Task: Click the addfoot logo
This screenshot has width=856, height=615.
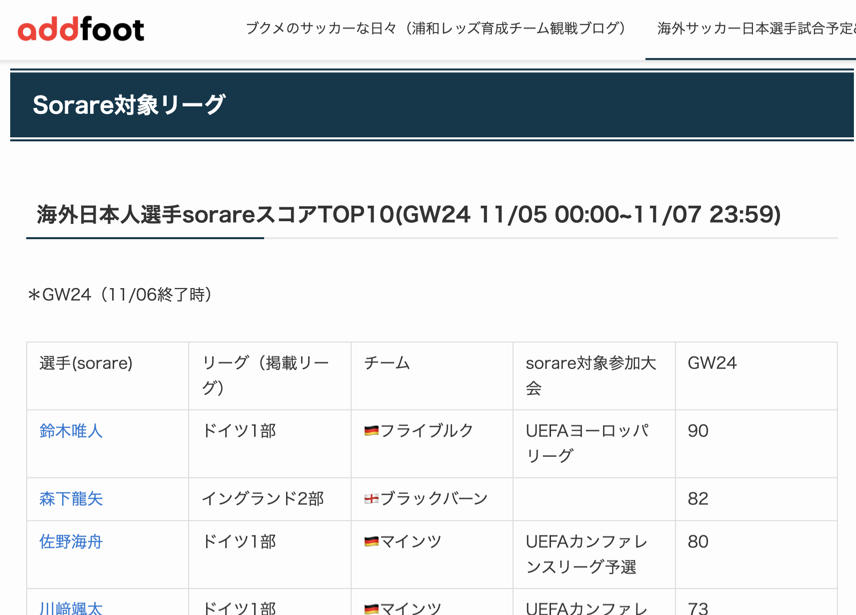Action: coord(81,29)
